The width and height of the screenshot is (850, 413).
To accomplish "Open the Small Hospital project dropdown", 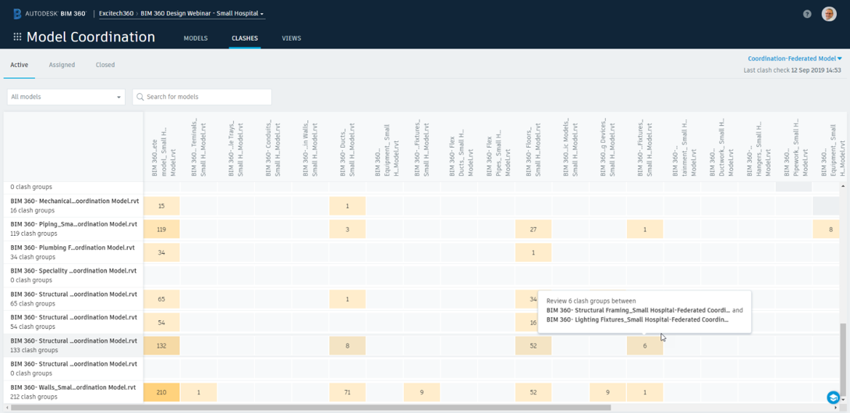I will pyautogui.click(x=203, y=14).
